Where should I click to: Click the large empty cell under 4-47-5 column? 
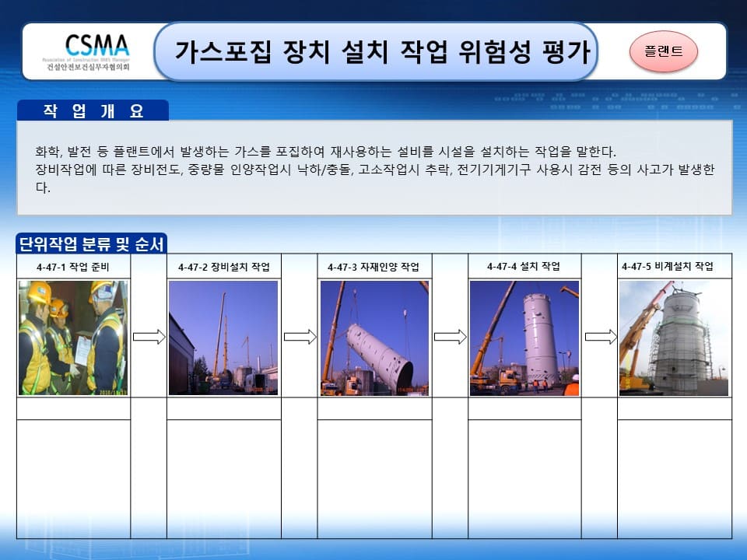coord(675,479)
